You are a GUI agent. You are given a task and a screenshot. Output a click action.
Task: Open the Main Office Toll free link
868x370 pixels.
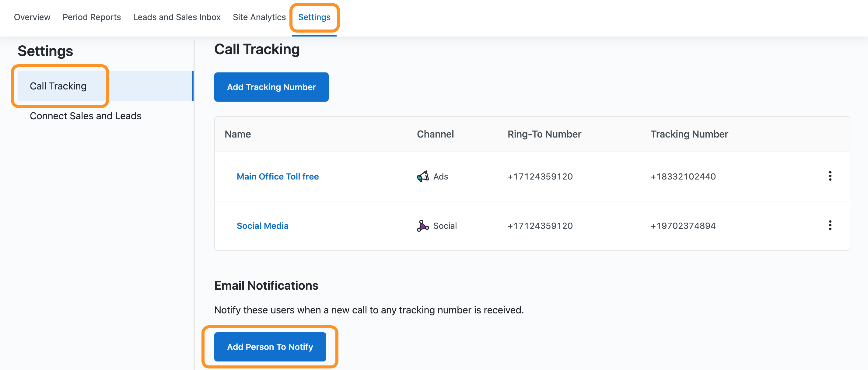coord(278,176)
